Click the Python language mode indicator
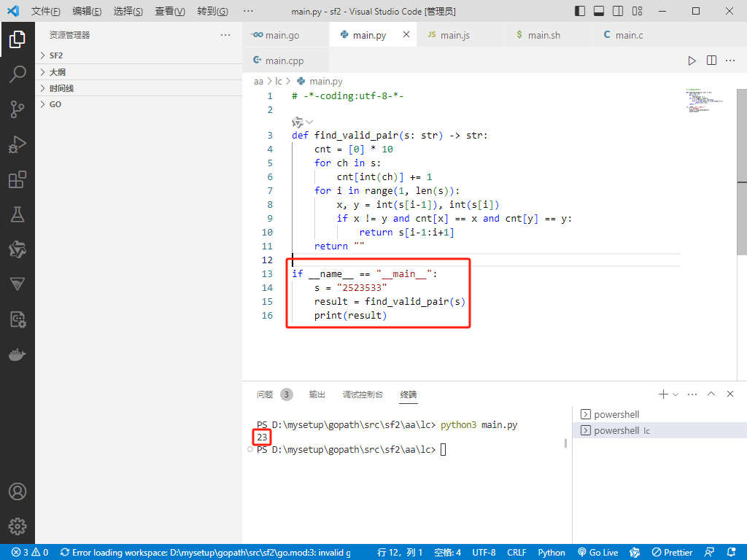Screen dimensions: 747x560 click(551, 553)
